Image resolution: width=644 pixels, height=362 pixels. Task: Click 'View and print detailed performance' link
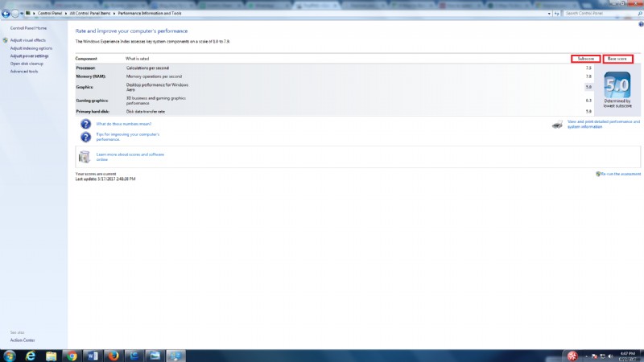pos(603,125)
